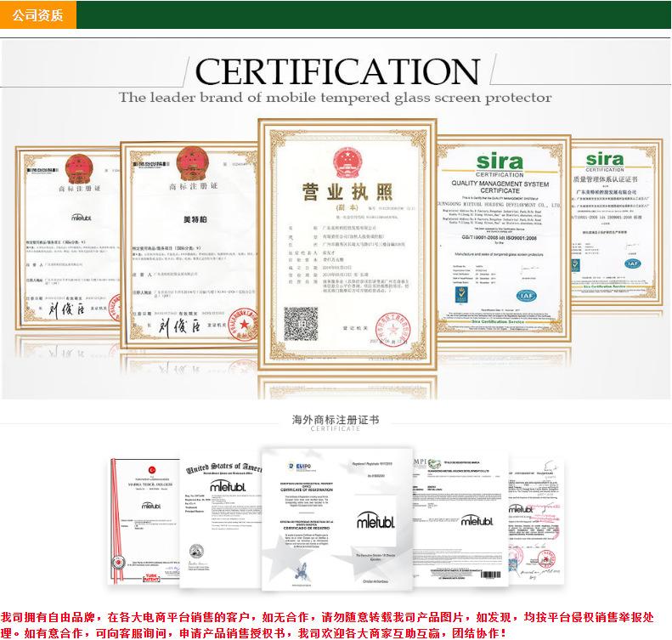Open the sira Quality Management System Certificate

coord(504,237)
